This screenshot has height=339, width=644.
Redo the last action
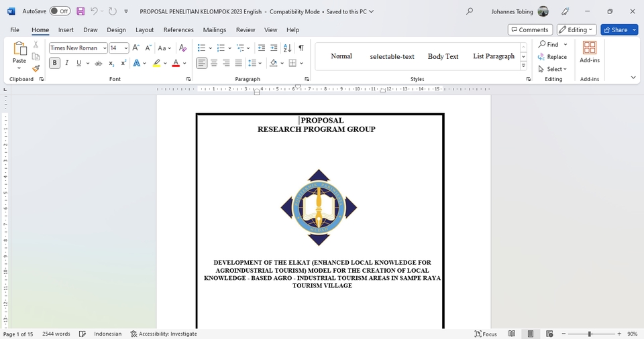[x=113, y=11]
